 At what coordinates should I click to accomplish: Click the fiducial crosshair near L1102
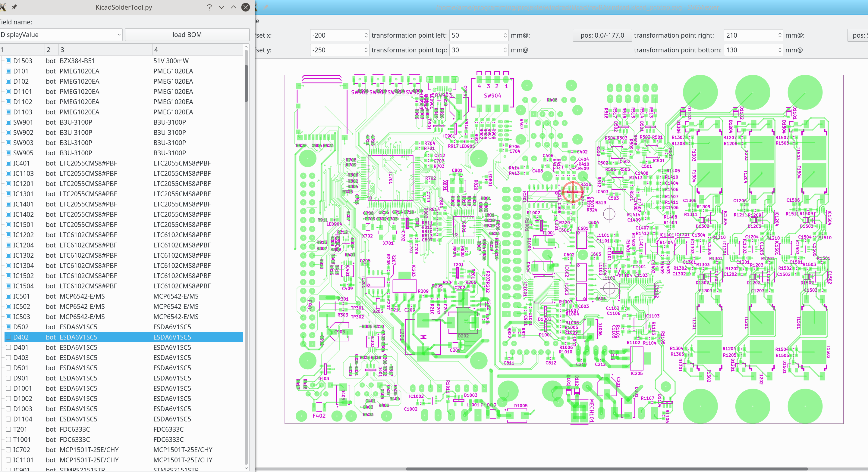609,288
